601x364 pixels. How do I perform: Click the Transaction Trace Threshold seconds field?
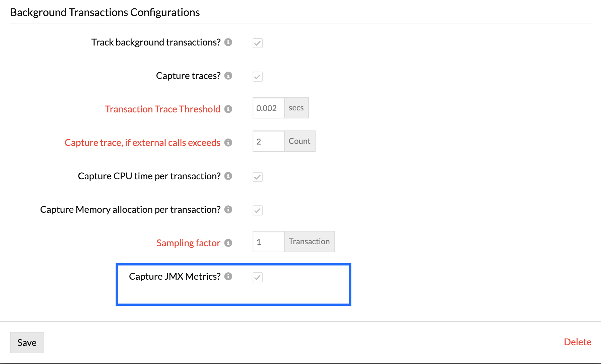268,108
